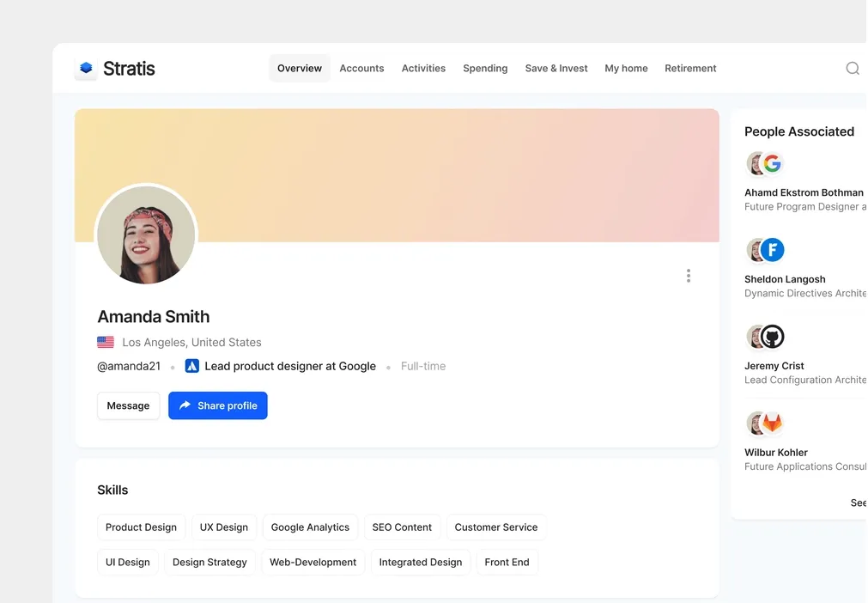Image resolution: width=868 pixels, height=603 pixels.
Task: Click the Web-Development skill tag
Action: pyautogui.click(x=313, y=562)
